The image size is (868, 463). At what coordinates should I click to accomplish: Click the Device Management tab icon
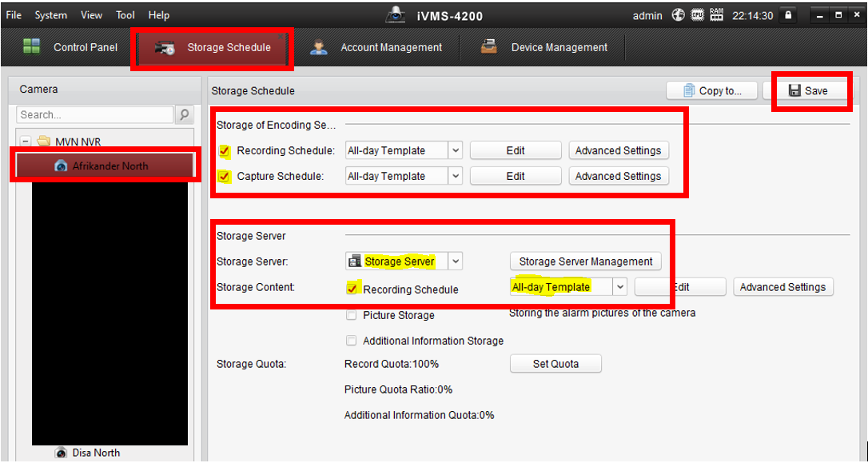[489, 47]
